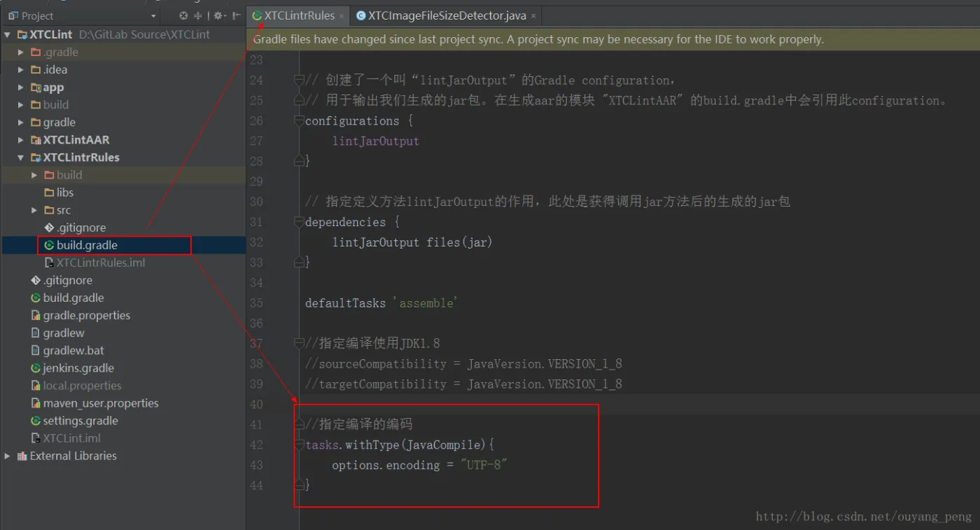
Task: Select the root-level build.gradle file
Action: click(73, 298)
